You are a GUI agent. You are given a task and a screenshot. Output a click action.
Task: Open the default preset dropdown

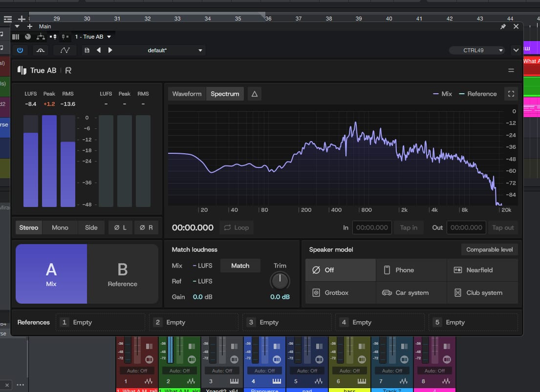(x=174, y=50)
